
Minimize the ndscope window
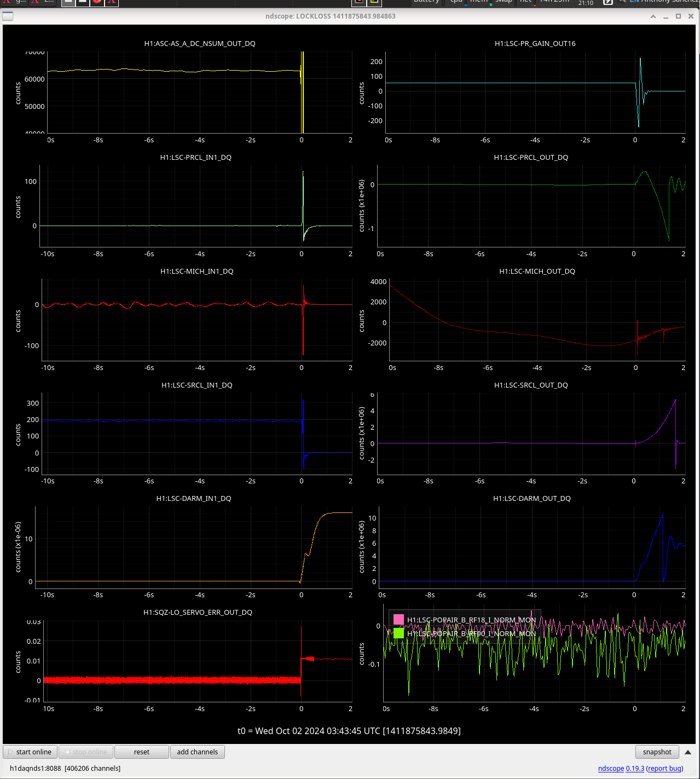pos(666,16)
